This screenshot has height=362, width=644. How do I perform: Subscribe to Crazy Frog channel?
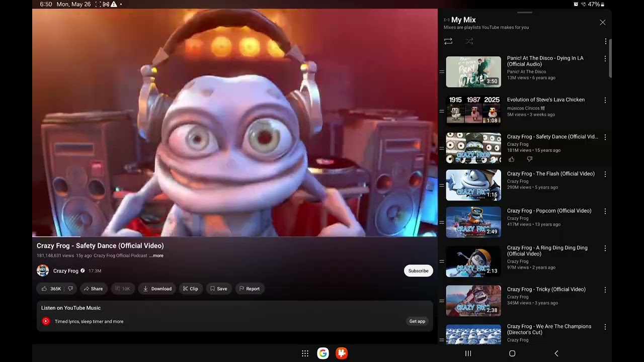click(418, 270)
